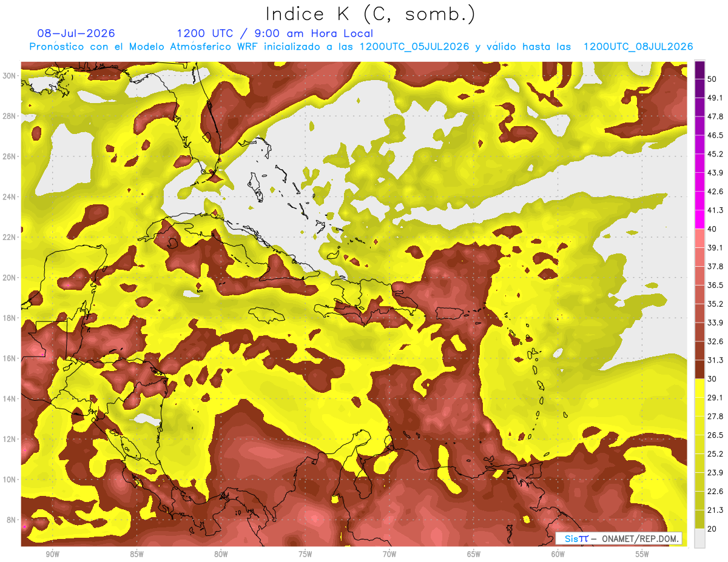Viewport: 728px width, 562px height.
Task: Click the longitude axis label "55W"
Action: [x=642, y=554]
